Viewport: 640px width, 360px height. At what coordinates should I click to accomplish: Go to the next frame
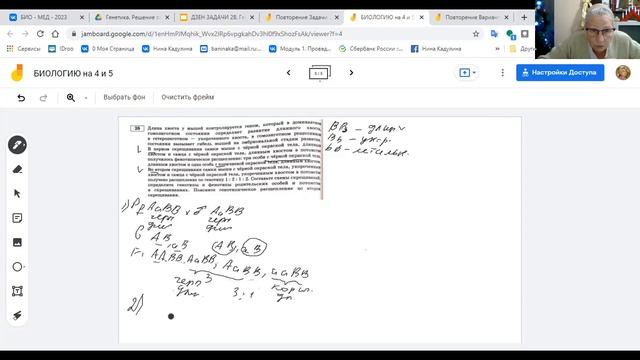351,73
